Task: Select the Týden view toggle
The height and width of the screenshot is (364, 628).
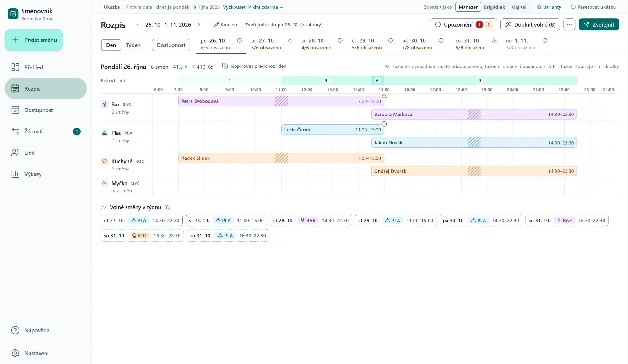Action: [133, 45]
